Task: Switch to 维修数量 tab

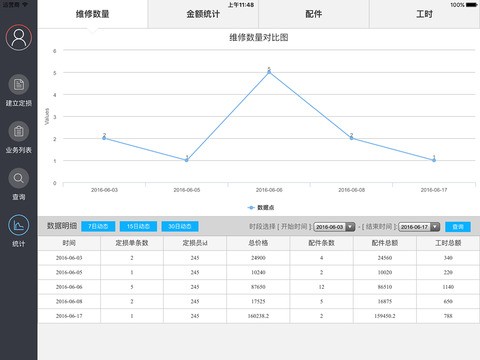Action: pyautogui.click(x=93, y=14)
